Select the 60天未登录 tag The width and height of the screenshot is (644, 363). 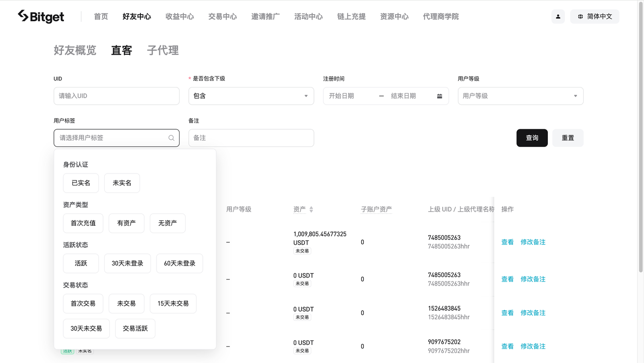180,263
